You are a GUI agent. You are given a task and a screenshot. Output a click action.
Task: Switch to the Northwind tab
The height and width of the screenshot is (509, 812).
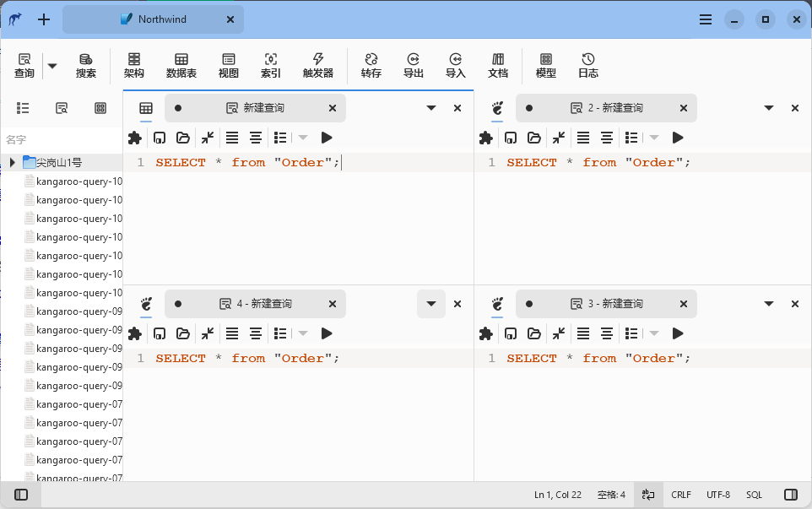coord(154,19)
